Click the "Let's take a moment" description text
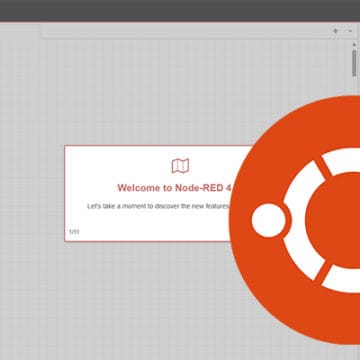The width and height of the screenshot is (360, 360). (x=158, y=206)
